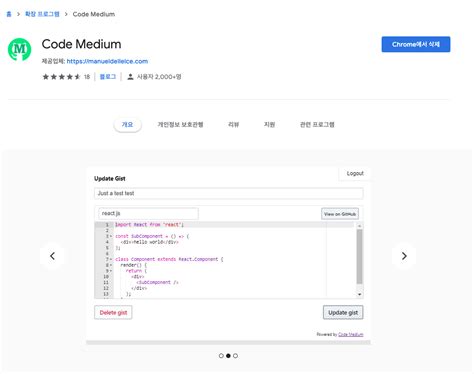Open the Code Medium powered-by link
Image resolution: width=474 pixels, height=374 pixels.
click(351, 334)
